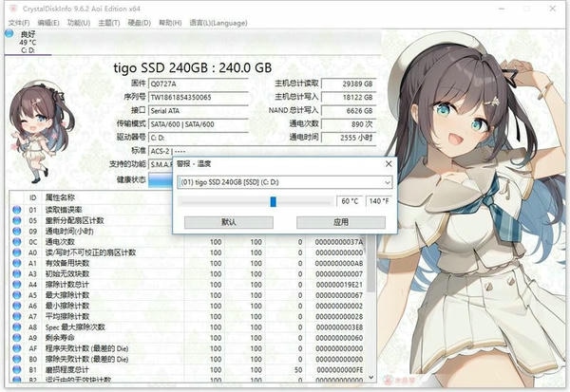The image size is (570, 392).
Task: Select the 通电时间(小时) attribute row
Action: coord(91,231)
